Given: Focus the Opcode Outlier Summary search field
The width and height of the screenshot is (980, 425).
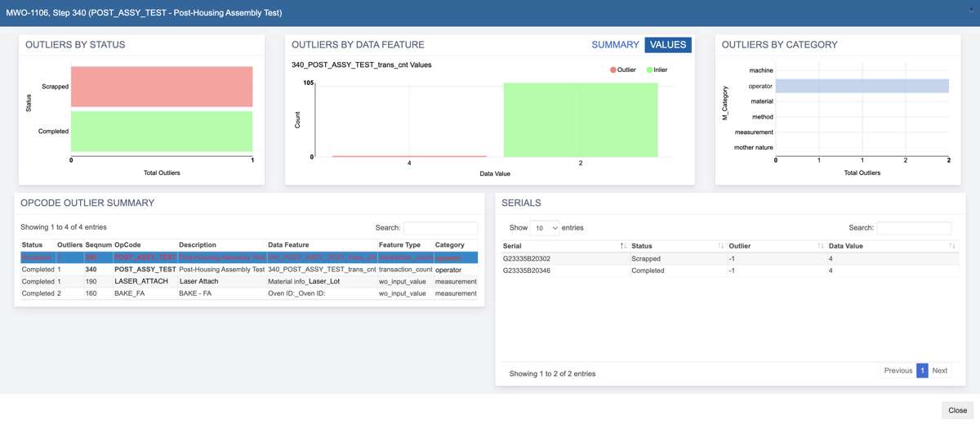Looking at the screenshot, I should pyautogui.click(x=441, y=228).
